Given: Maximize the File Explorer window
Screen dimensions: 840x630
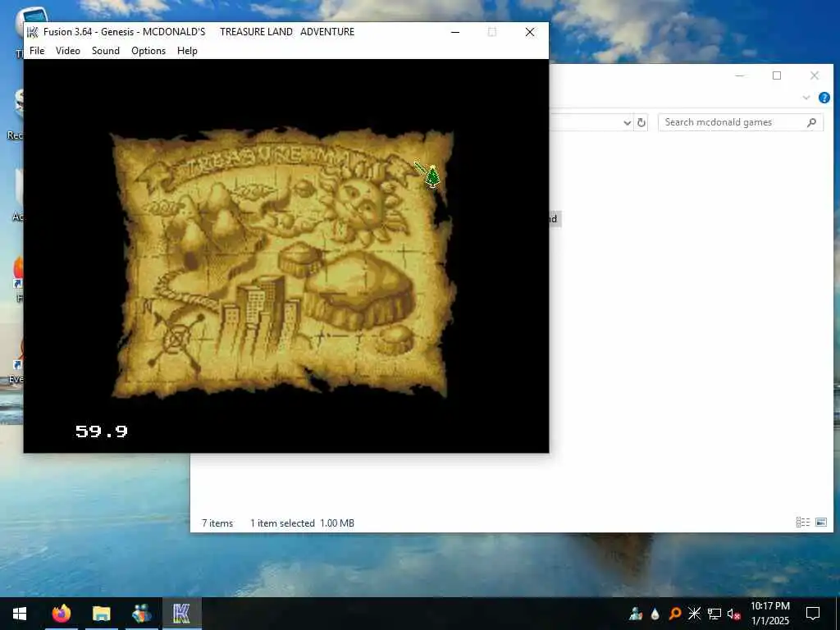Looking at the screenshot, I should (777, 76).
